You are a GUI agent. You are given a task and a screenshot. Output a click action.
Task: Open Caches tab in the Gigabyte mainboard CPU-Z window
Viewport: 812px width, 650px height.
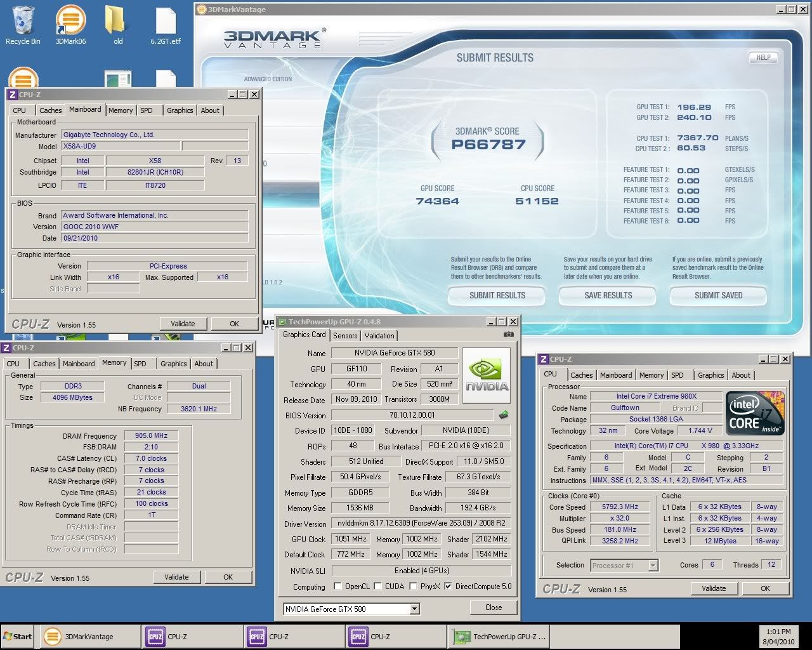click(51, 110)
